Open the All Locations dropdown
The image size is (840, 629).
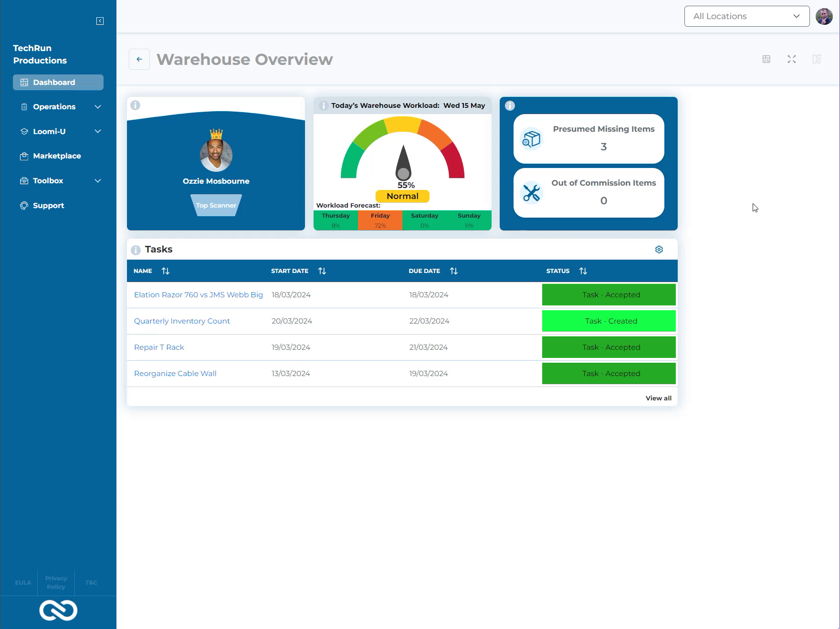[746, 16]
